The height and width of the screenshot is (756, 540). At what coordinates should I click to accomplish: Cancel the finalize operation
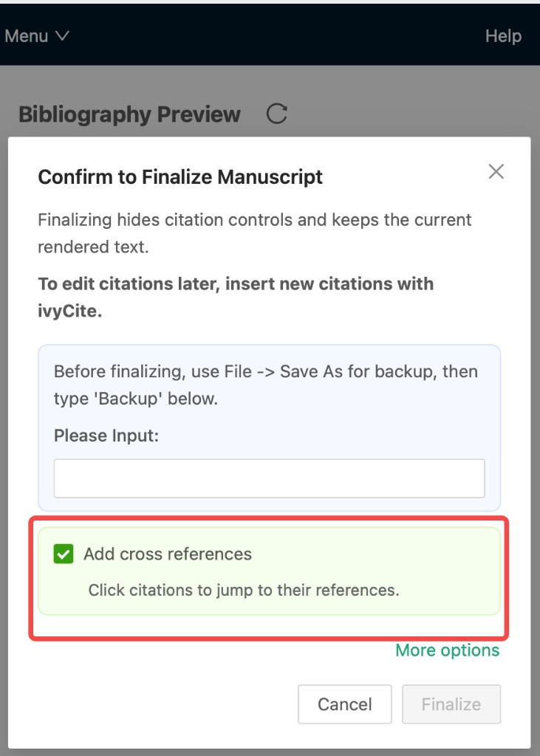point(344,704)
